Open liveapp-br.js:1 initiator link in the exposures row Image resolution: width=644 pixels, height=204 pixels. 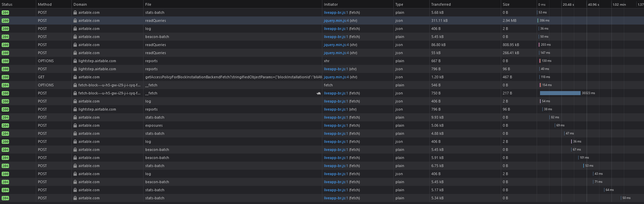tap(336, 125)
